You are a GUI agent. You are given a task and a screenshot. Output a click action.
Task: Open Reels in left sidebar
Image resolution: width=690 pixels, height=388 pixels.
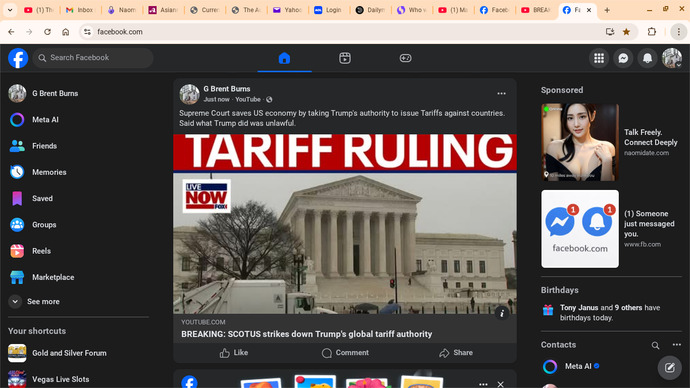point(78,251)
